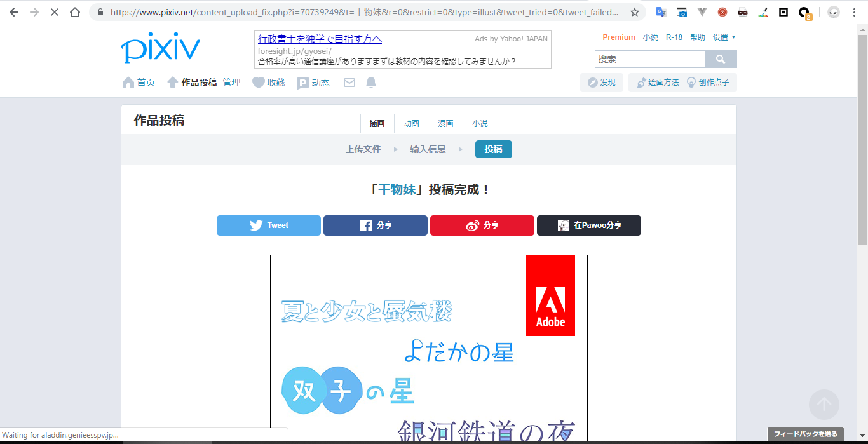Share the work on Facebook

point(376,225)
